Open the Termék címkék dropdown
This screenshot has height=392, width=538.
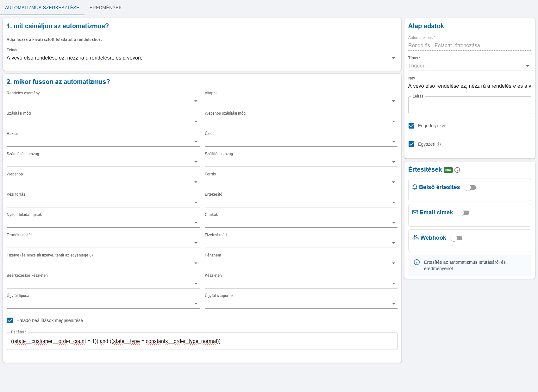[x=103, y=243]
